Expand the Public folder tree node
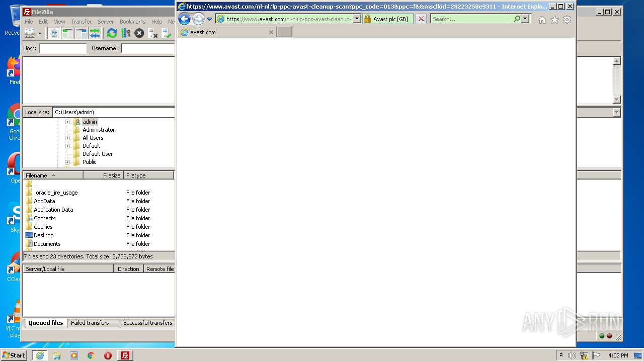Image resolution: width=644 pixels, height=362 pixels. pos(67,162)
